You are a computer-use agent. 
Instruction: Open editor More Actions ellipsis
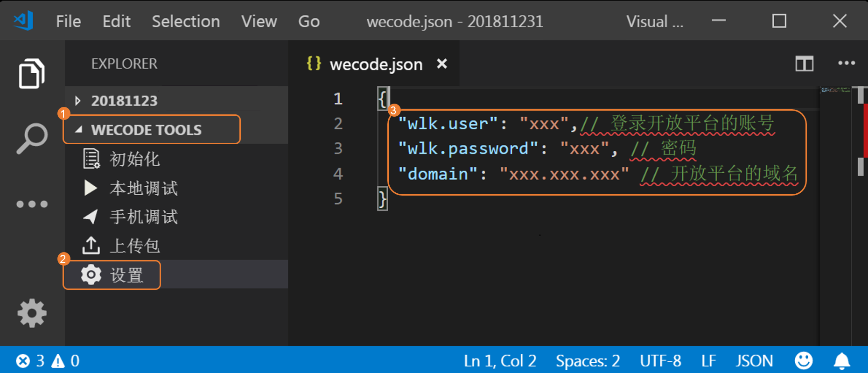847,63
